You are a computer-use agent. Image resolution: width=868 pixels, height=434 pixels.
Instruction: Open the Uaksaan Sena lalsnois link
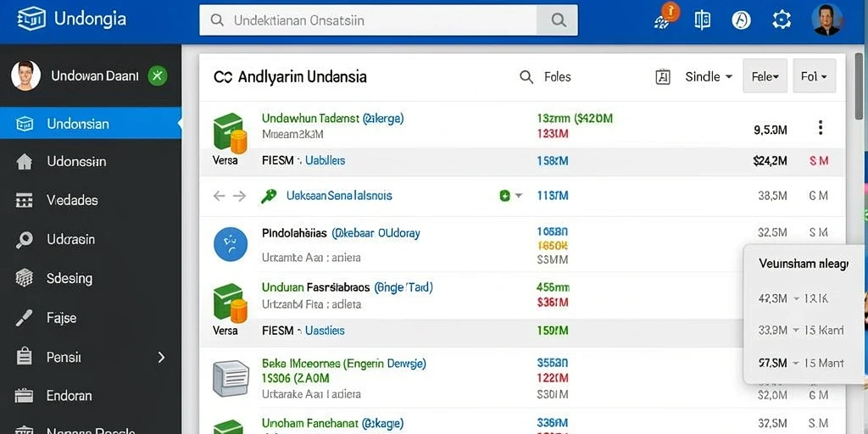click(339, 196)
